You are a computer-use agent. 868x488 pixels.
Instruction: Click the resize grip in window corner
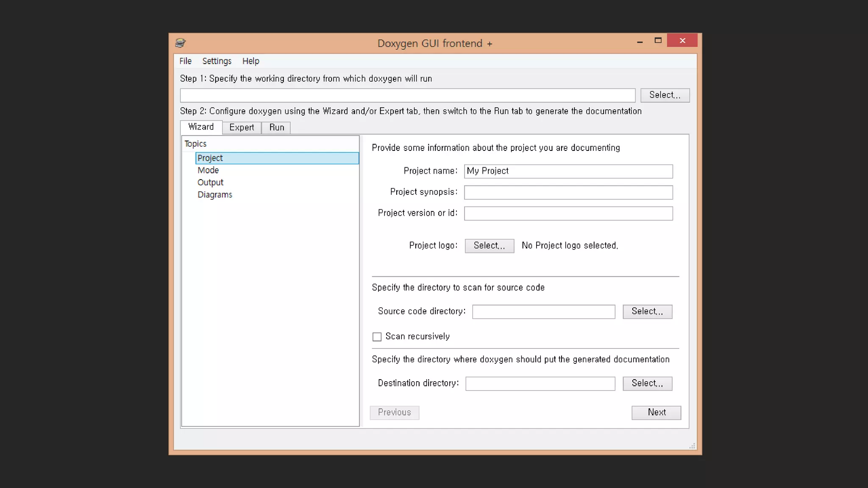692,446
